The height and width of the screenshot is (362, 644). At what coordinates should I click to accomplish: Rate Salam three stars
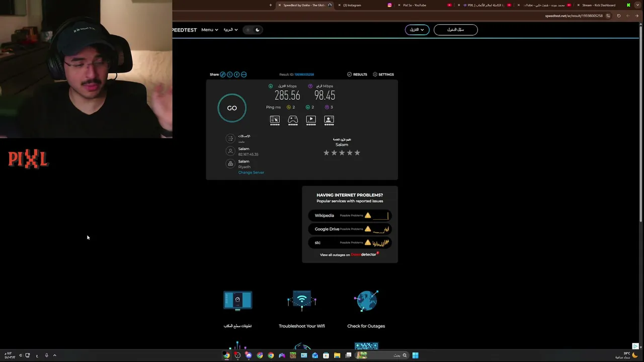point(342,153)
